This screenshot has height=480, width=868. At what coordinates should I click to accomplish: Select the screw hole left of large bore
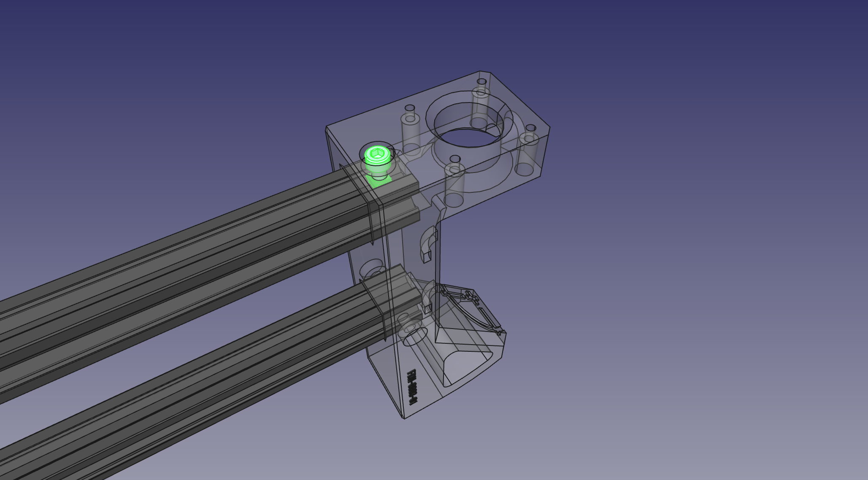coord(409,108)
